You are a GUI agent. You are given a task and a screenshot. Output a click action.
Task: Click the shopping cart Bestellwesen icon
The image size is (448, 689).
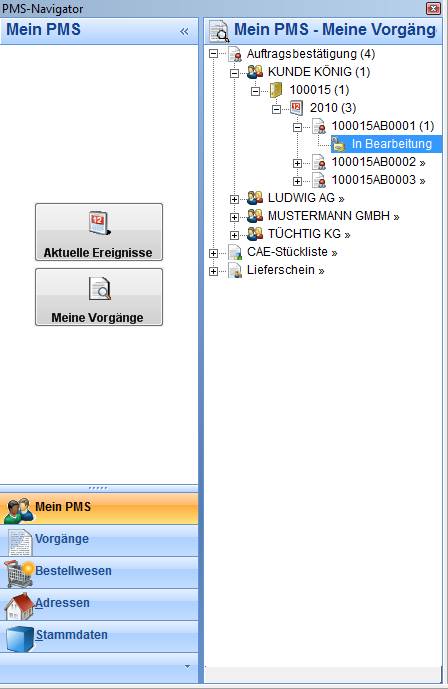tap(19, 573)
